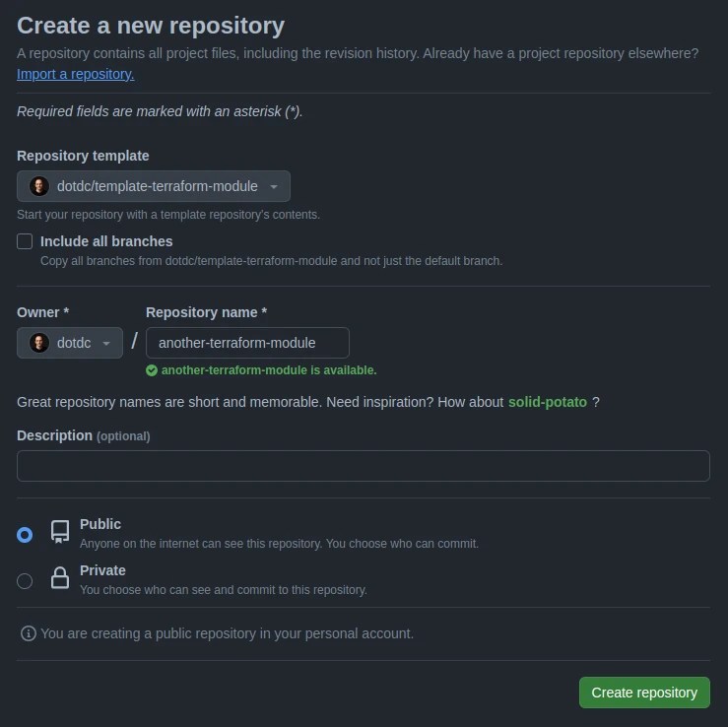
Task: Click the Include all branches label
Action: pos(106,241)
